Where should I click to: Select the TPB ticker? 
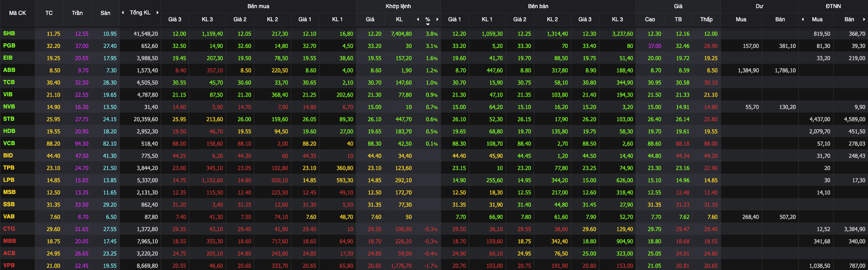pyautogui.click(x=9, y=168)
